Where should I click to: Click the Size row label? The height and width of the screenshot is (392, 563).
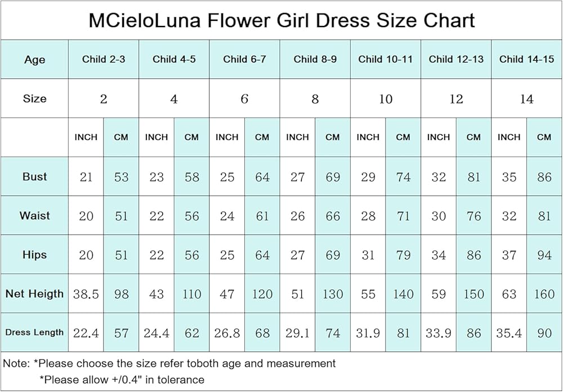coord(34,99)
